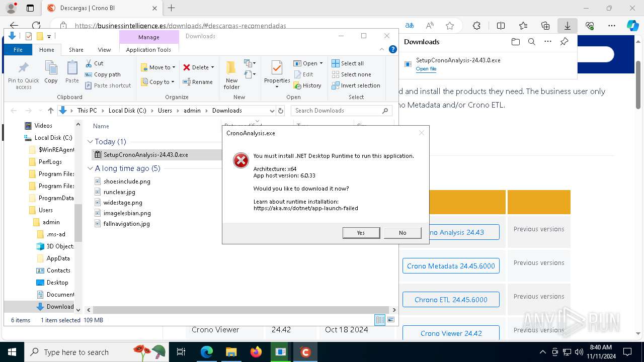Image resolution: width=644 pixels, height=362 pixels.
Task: Click Crono Metadata 24.45.6000 download button
Action: pos(451,266)
